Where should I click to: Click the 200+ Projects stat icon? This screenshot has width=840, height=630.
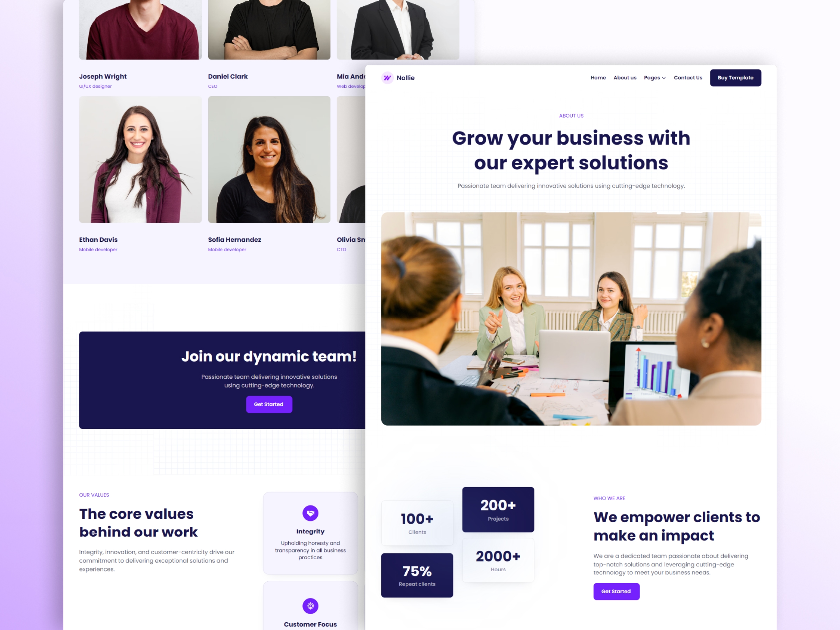coord(497,510)
